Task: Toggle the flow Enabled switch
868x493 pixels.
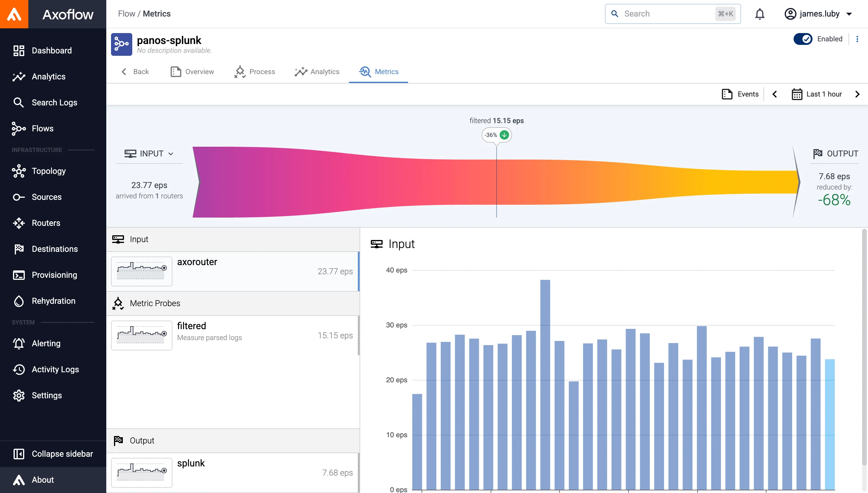Action: click(x=803, y=39)
